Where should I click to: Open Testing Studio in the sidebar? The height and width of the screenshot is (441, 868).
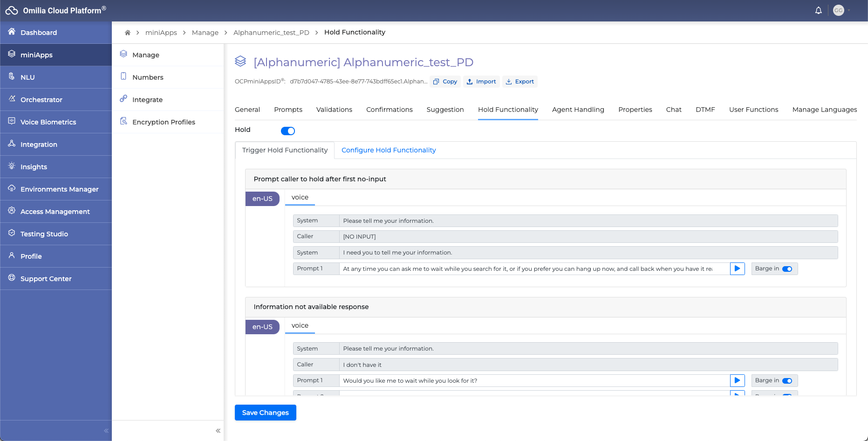pos(44,234)
